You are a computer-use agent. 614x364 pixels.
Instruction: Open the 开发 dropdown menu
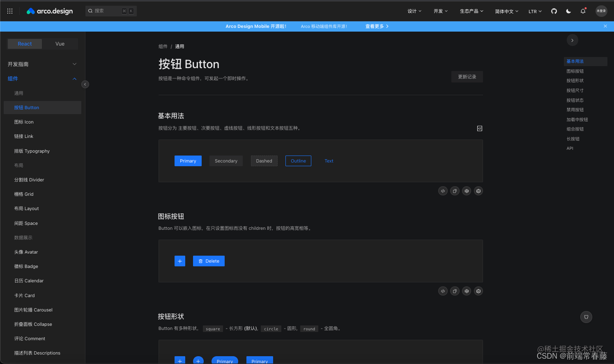[441, 11]
